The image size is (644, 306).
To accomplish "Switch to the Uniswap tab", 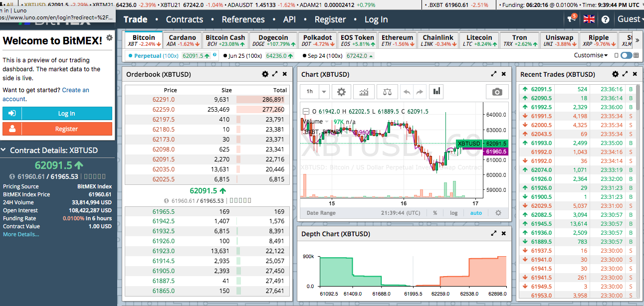I will pyautogui.click(x=559, y=40).
